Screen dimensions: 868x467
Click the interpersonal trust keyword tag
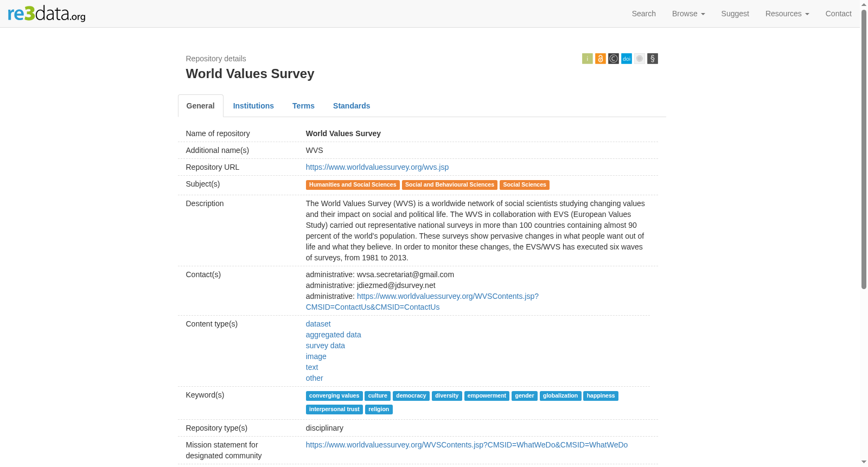[334, 410]
